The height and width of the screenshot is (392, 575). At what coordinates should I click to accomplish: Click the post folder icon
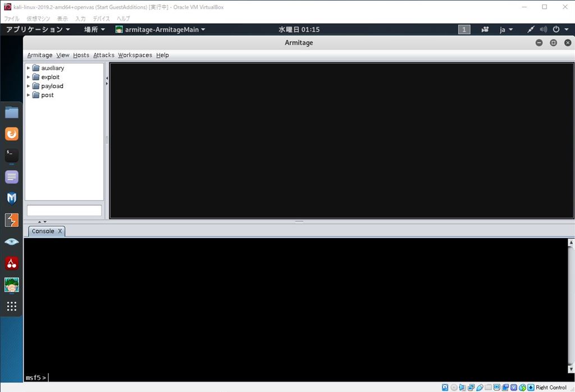(36, 95)
